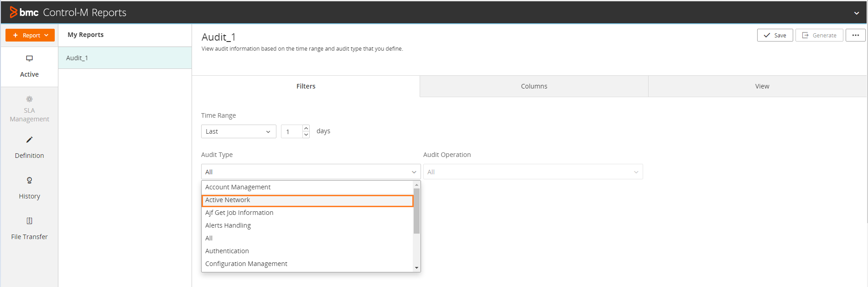
Task: Click the BMC logo in header
Action: click(x=24, y=12)
